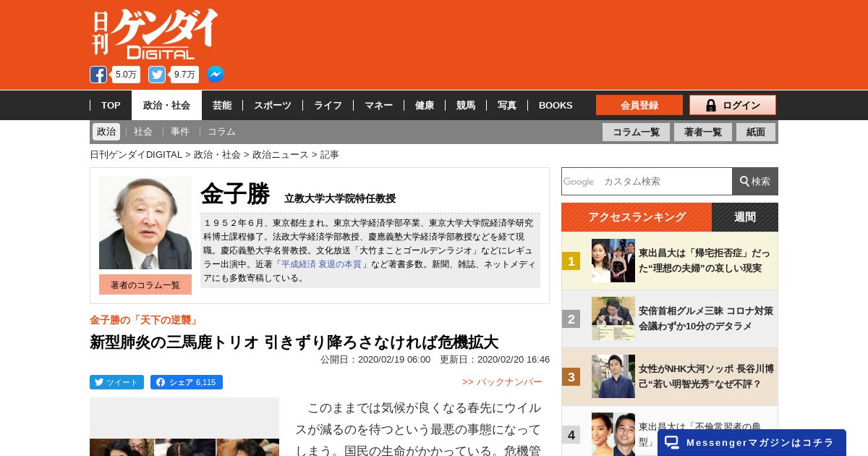View the Twitter count 9.7万

[x=184, y=75]
